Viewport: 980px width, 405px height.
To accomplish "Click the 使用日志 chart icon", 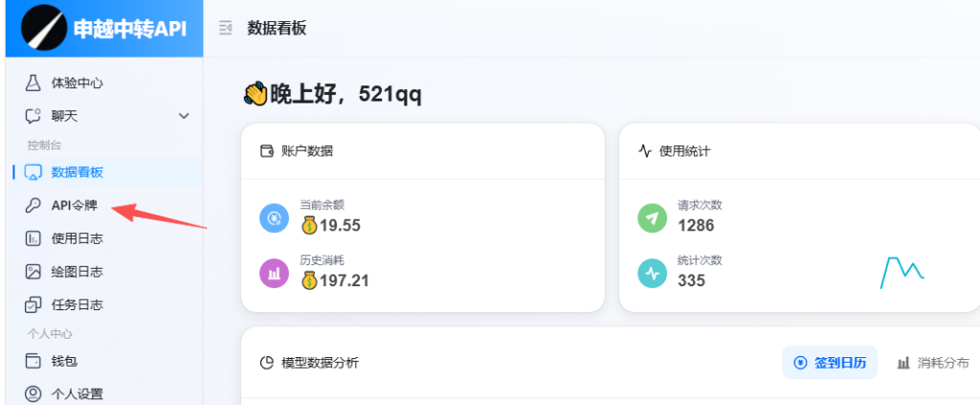I will (33, 238).
